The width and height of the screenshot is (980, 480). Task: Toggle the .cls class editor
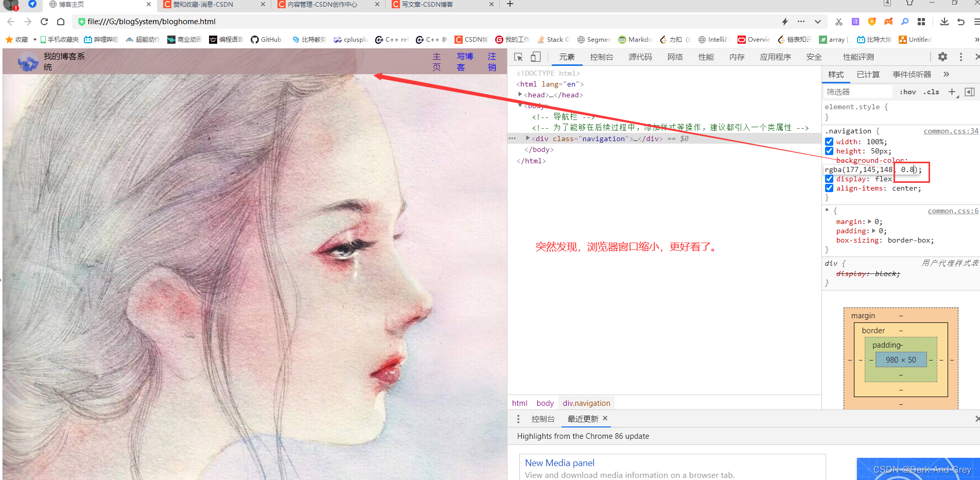click(931, 92)
